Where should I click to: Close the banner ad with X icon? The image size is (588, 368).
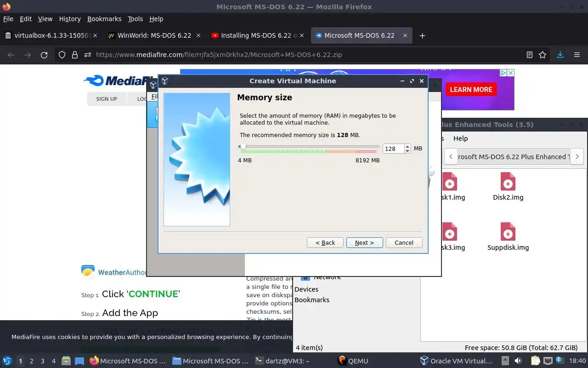(510, 73)
